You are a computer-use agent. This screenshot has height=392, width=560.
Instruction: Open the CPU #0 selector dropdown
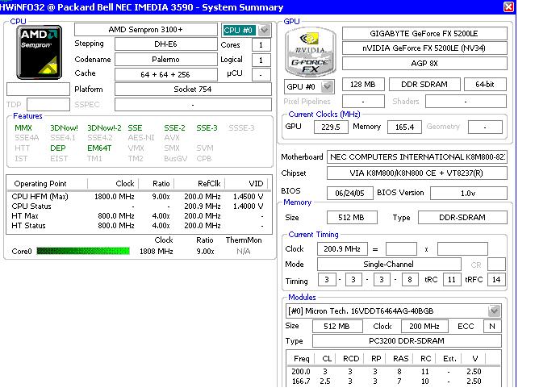click(x=265, y=31)
